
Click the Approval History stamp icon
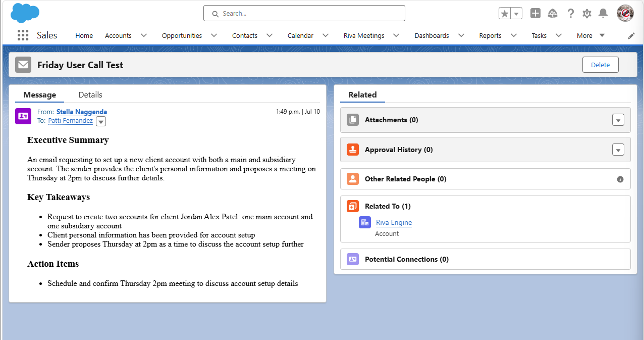click(353, 150)
